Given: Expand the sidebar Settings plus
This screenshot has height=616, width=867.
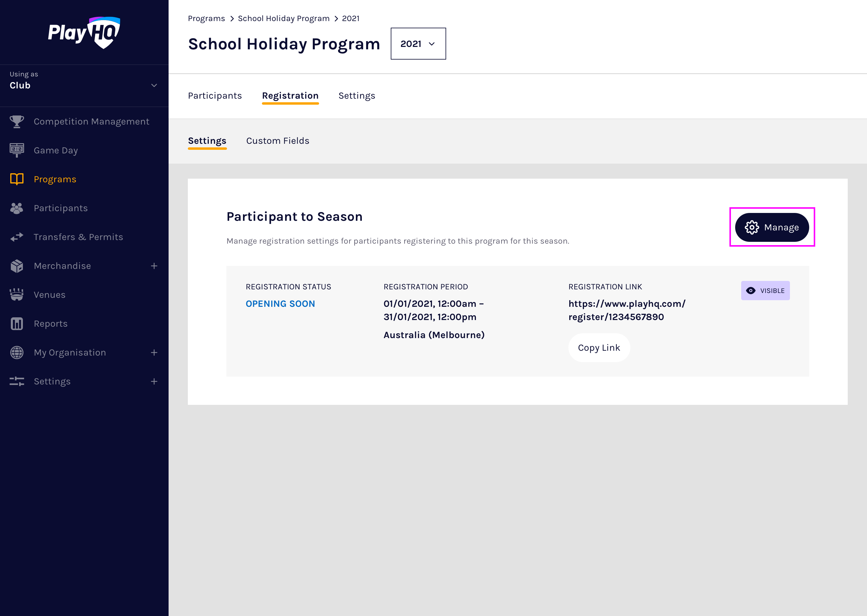Looking at the screenshot, I should (x=154, y=381).
